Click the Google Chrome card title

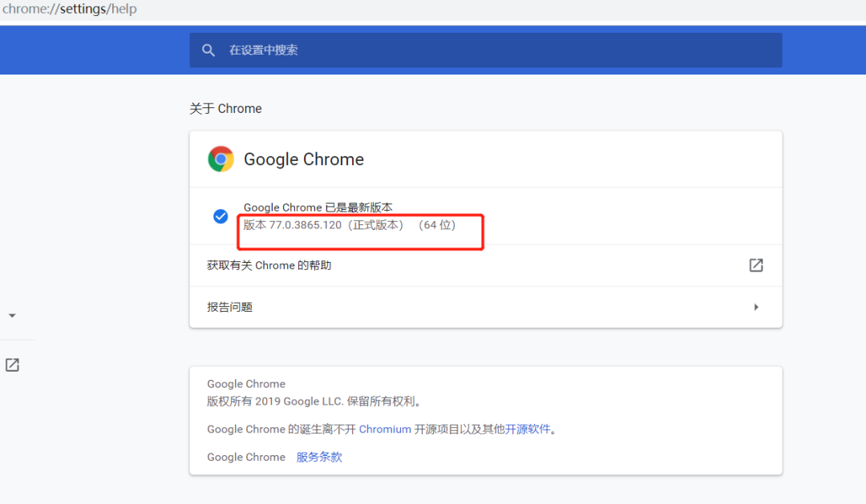click(x=304, y=159)
